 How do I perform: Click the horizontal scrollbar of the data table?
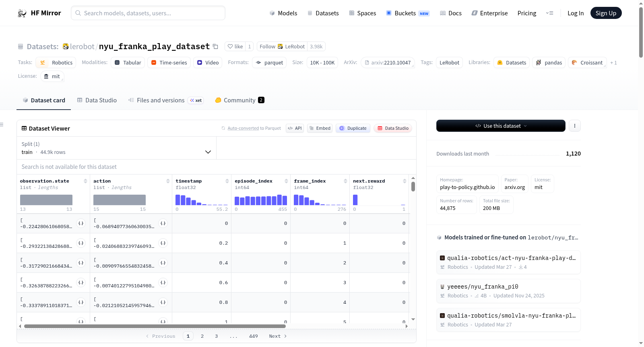tap(155, 326)
